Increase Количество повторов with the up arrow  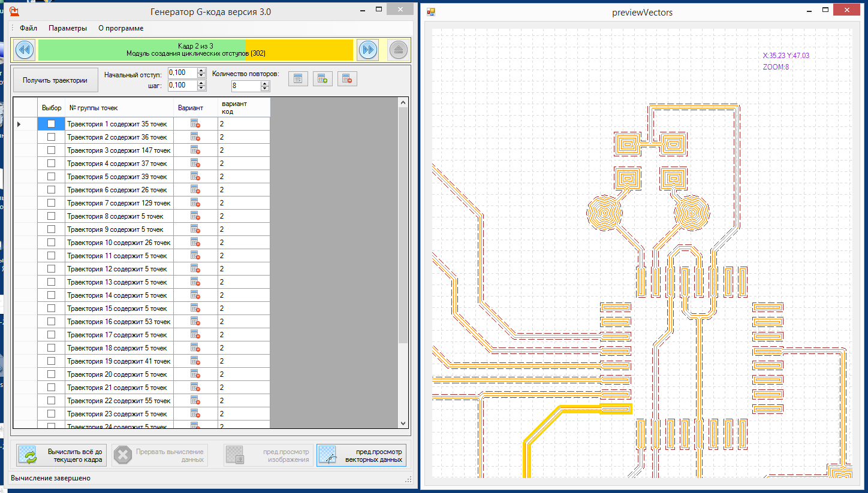pyautogui.click(x=265, y=83)
